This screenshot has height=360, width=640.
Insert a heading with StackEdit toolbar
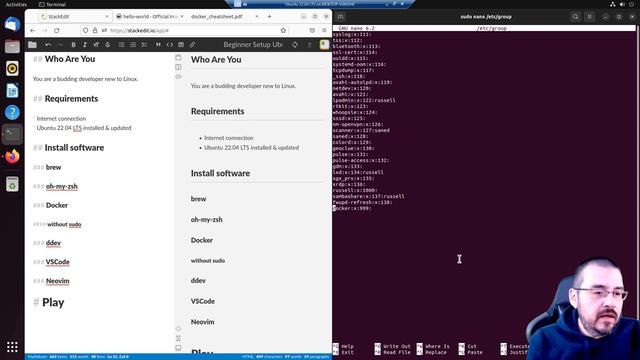96,44
